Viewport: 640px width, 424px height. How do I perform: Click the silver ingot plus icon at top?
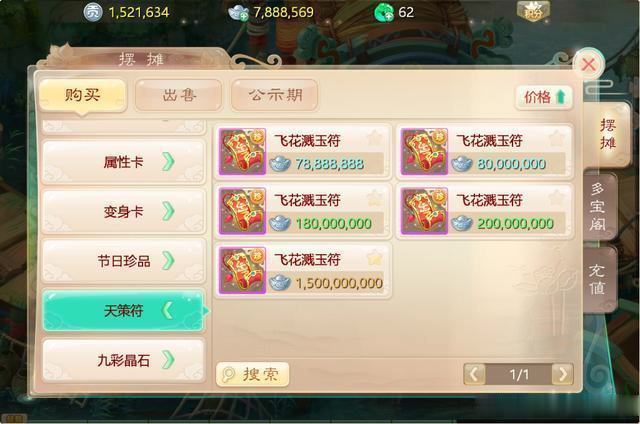(x=238, y=13)
